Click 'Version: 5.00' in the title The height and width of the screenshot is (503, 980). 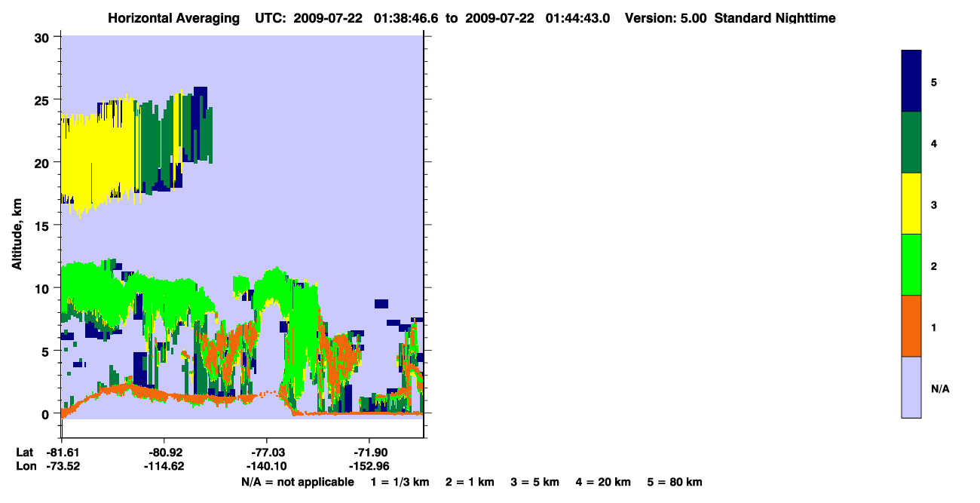666,18
